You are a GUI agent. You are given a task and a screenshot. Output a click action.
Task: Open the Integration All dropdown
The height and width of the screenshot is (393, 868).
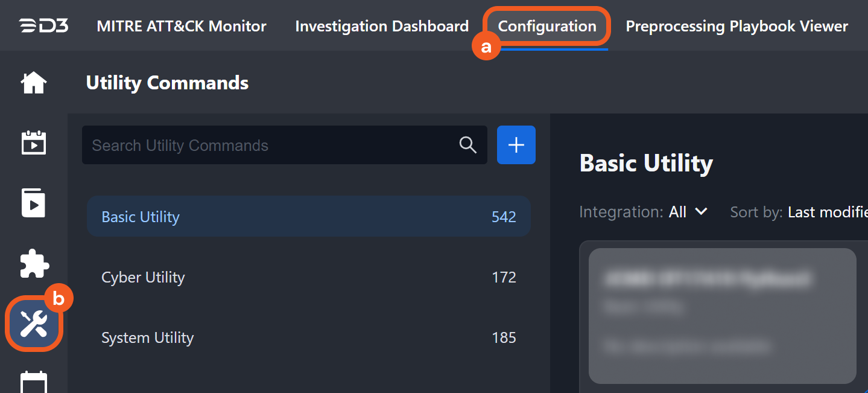tap(643, 212)
